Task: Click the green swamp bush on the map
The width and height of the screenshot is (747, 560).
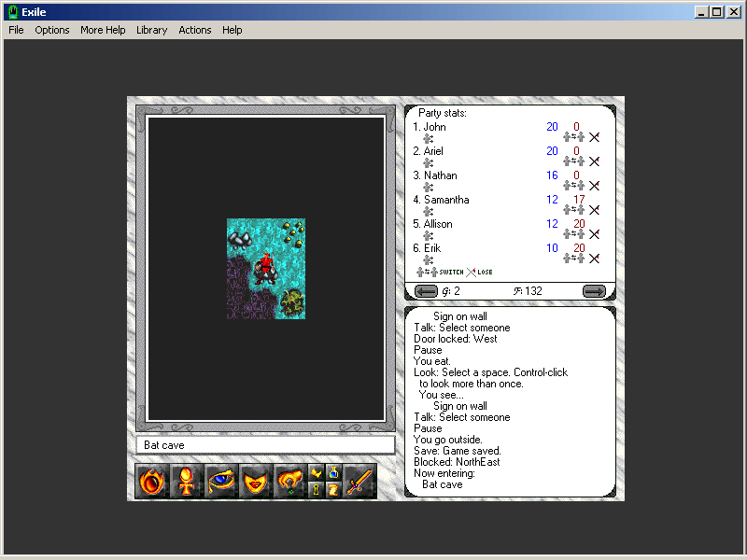Action: [x=292, y=302]
